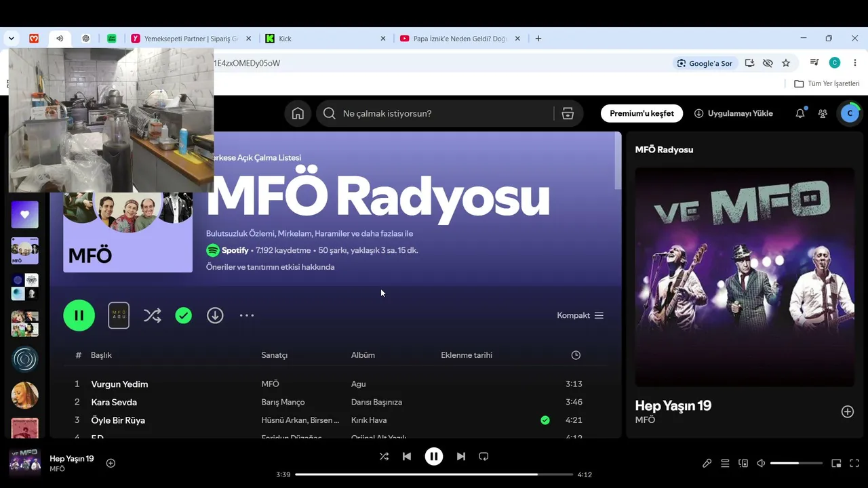Bookmark this page with star icon
868x488 pixels.
pos(786,63)
